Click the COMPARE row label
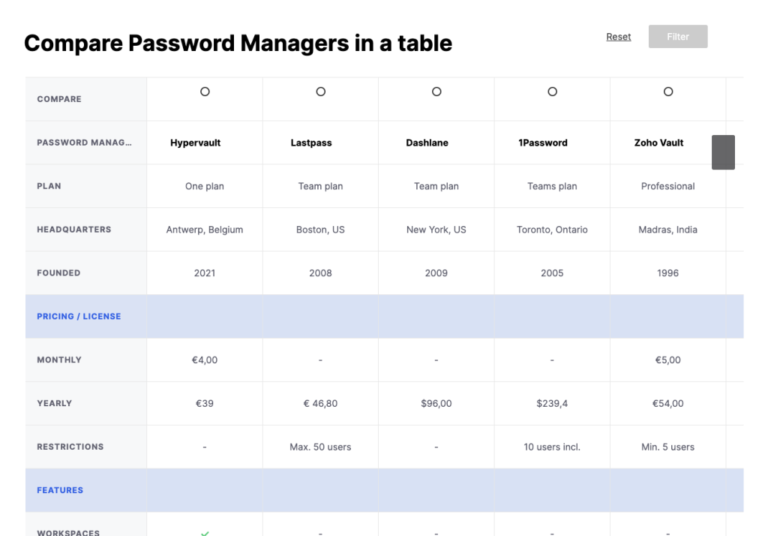The image size is (768, 536). (59, 99)
